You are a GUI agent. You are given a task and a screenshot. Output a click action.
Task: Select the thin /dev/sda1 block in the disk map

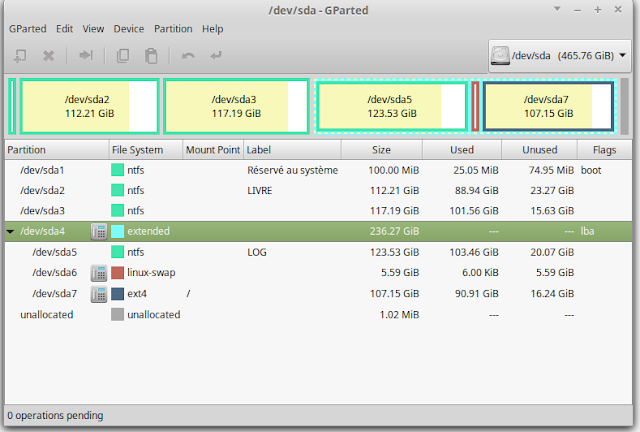[12, 106]
